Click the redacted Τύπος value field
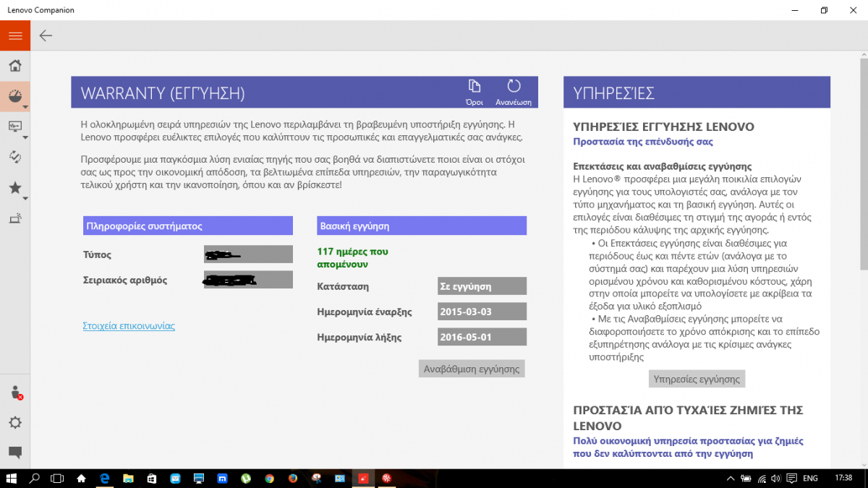868x488 pixels. click(248, 254)
